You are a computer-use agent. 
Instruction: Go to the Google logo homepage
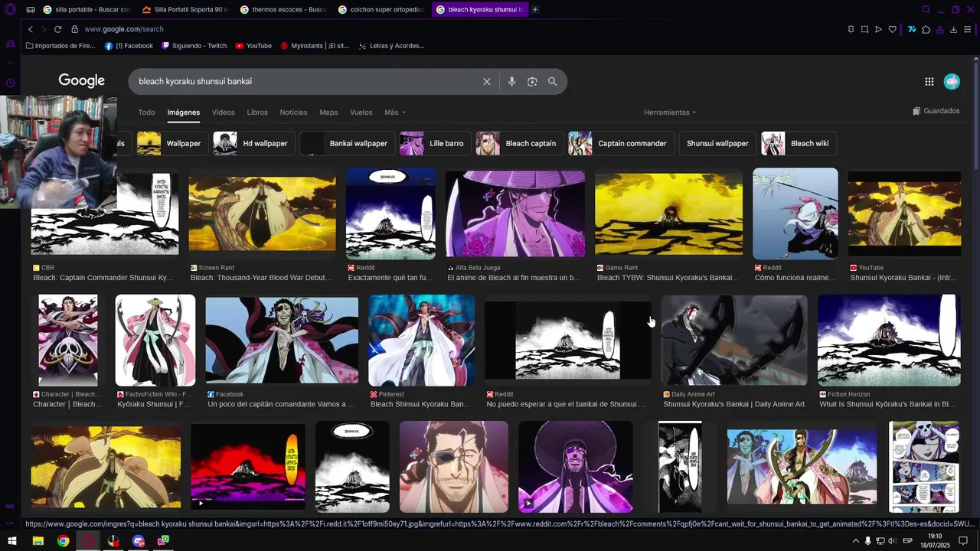[82, 81]
